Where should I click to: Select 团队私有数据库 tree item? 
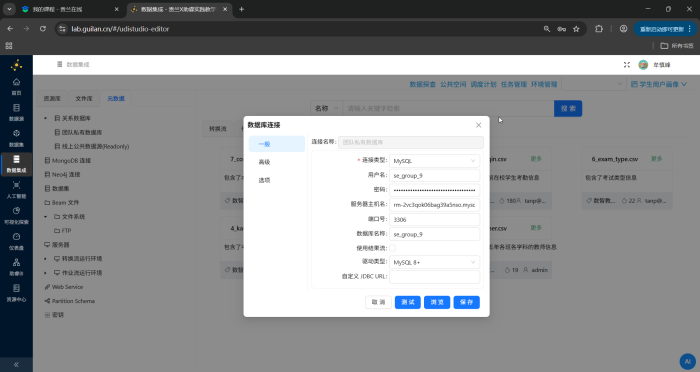[x=78, y=132]
